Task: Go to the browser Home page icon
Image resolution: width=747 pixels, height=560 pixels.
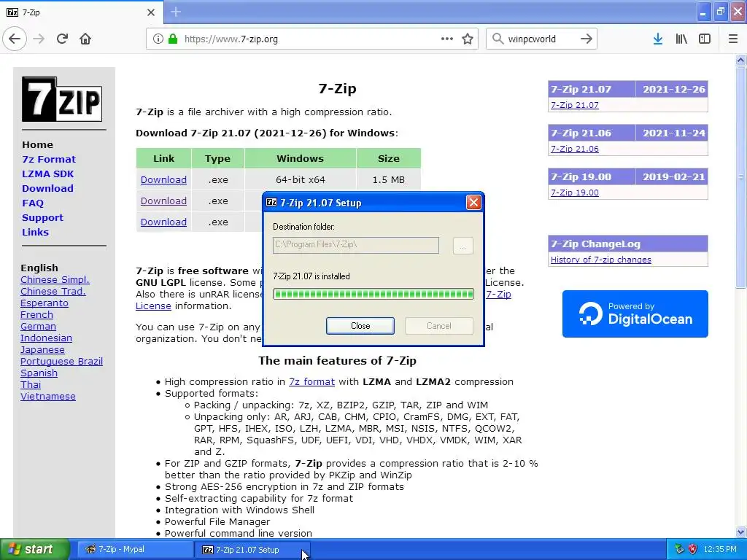Action: click(85, 39)
